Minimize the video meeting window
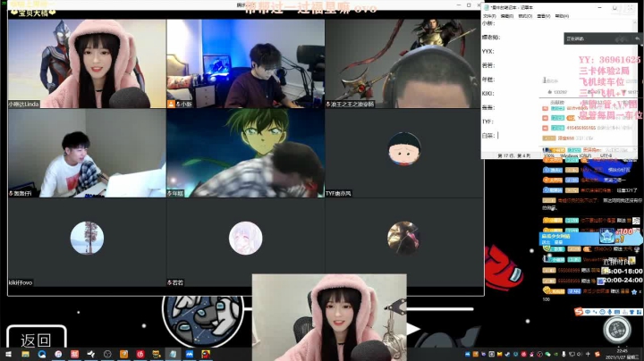644x361 pixels. point(459,5)
